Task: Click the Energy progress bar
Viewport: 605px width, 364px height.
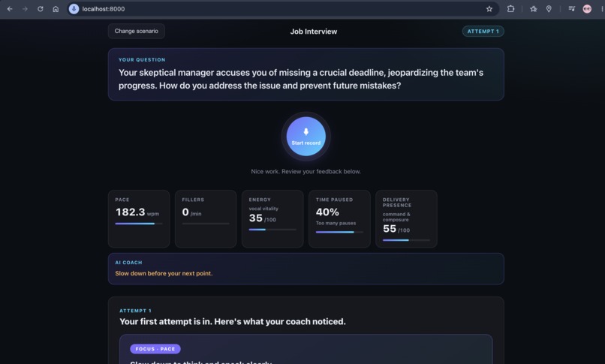Action: coord(272,230)
